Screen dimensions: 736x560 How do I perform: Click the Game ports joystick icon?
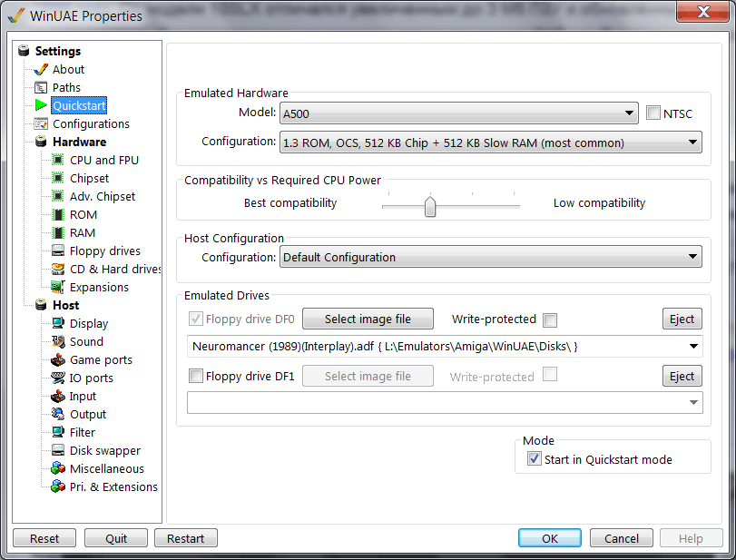[x=58, y=360]
